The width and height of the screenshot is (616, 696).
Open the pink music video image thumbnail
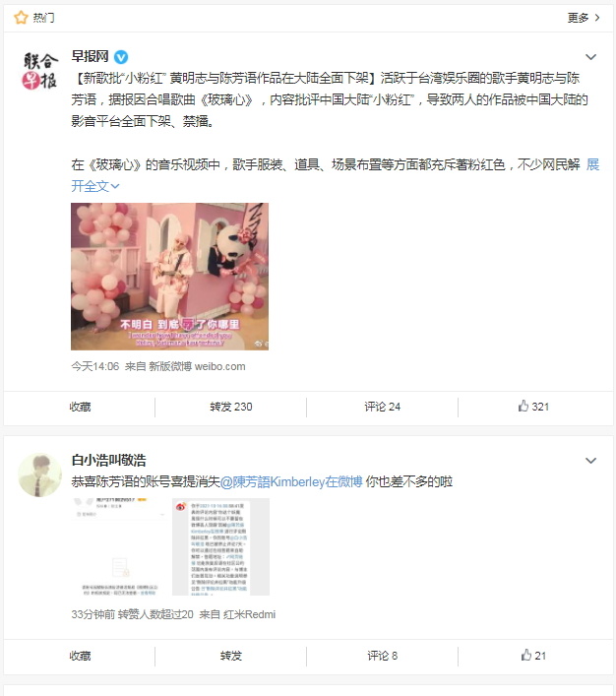[x=169, y=277]
